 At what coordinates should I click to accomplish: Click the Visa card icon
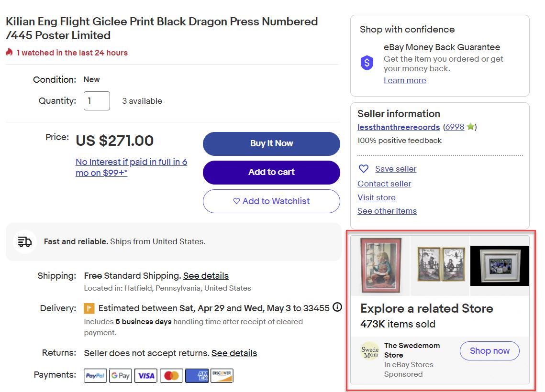click(146, 376)
